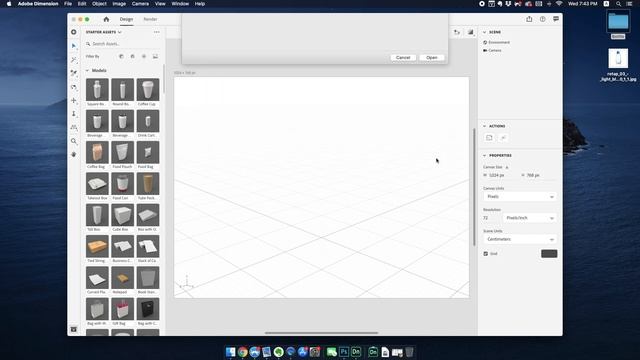Open the Canvas Units Pixels dropdown
Viewport: 640px width, 360px height.
click(520, 197)
